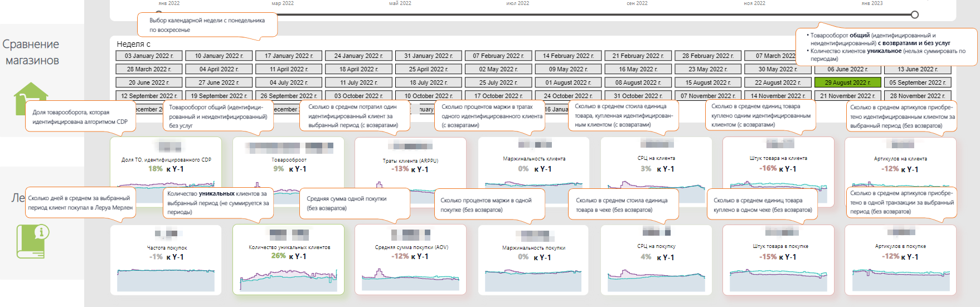Screen dimensions: 980x307
Task: Select week 12 September 2022
Action: [149, 96]
